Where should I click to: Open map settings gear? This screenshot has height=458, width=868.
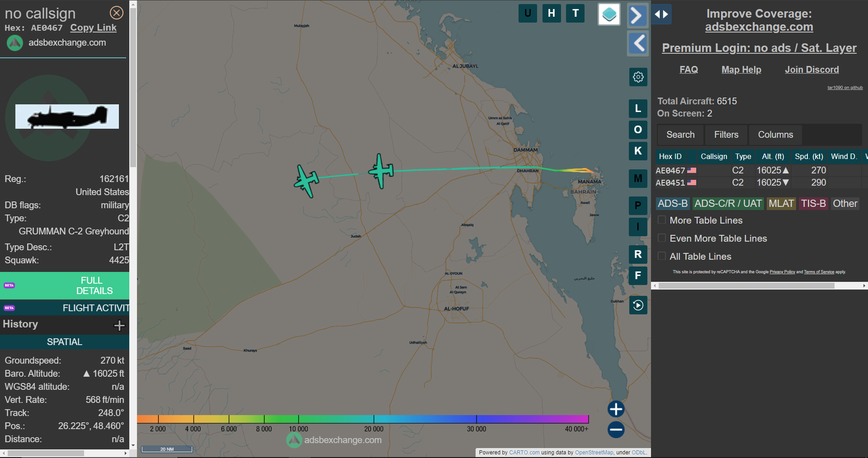coord(638,77)
